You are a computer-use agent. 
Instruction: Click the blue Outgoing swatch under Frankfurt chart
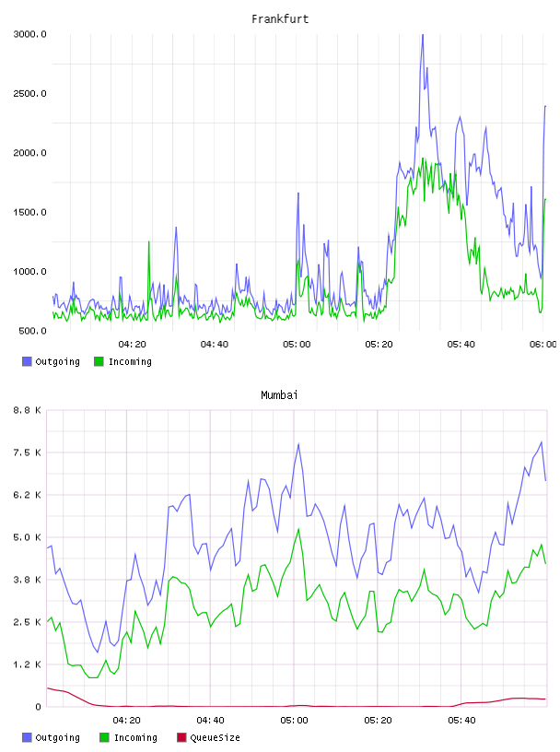pyautogui.click(x=27, y=361)
